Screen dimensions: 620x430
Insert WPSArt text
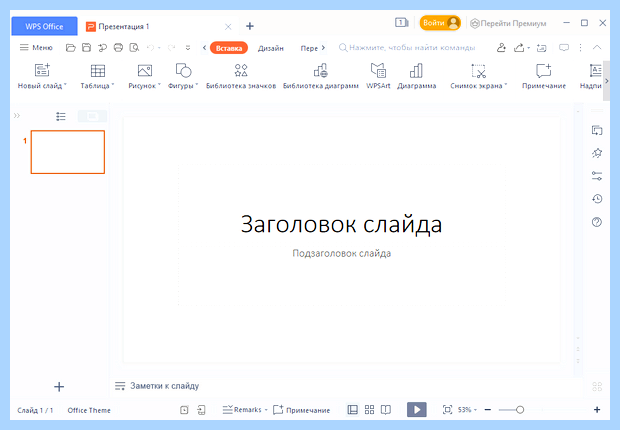point(378,76)
